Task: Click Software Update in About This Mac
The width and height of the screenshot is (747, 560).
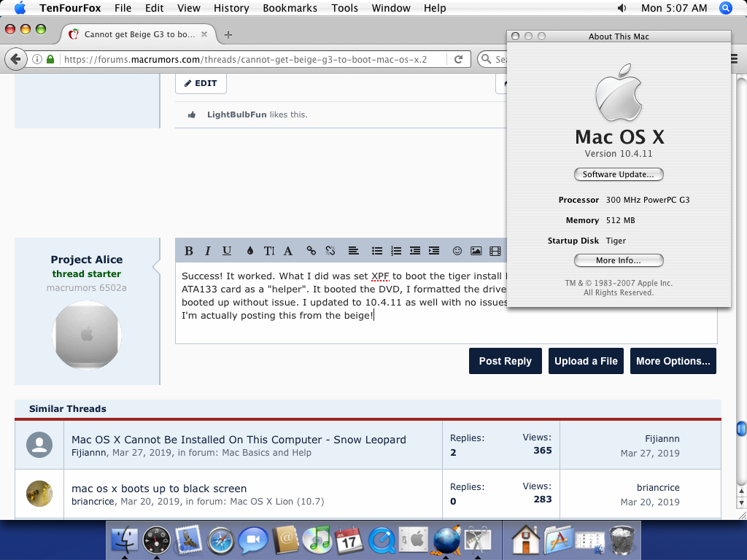Action: click(619, 174)
